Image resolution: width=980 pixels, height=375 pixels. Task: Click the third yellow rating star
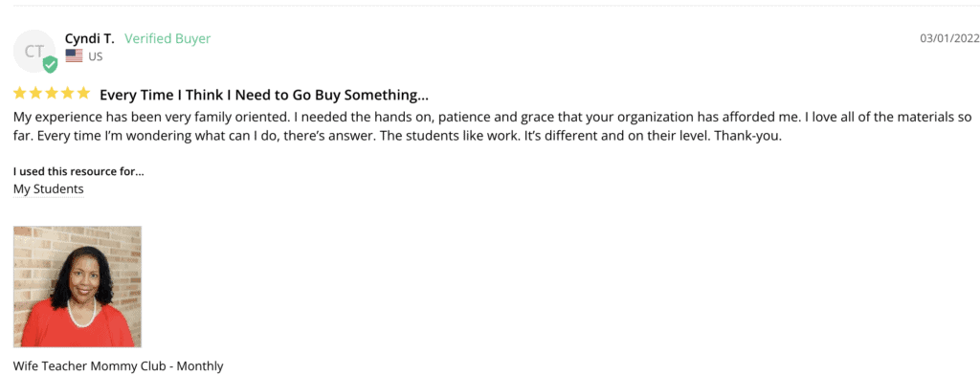[x=52, y=94]
